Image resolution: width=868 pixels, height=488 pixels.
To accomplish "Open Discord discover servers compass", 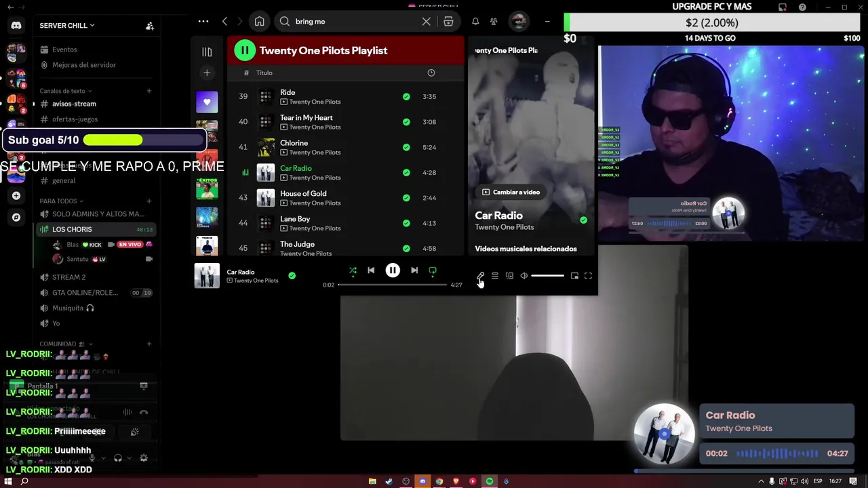I will point(16,218).
